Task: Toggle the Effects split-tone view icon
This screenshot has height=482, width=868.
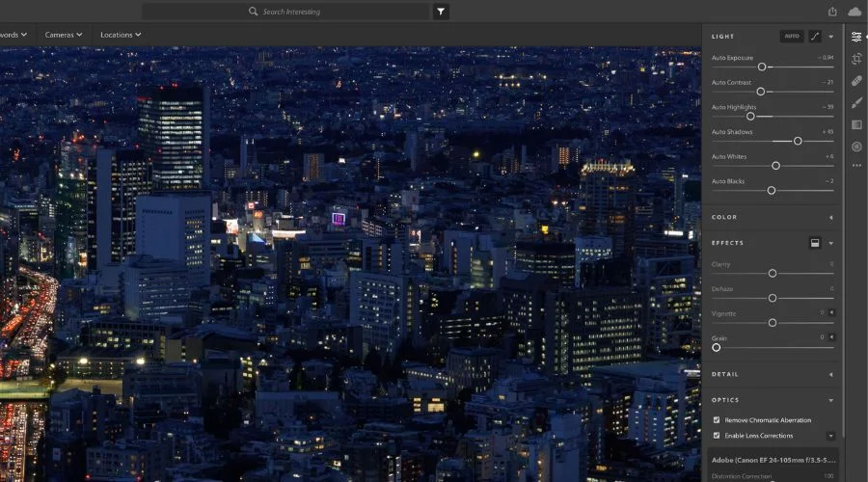Action: (x=815, y=243)
